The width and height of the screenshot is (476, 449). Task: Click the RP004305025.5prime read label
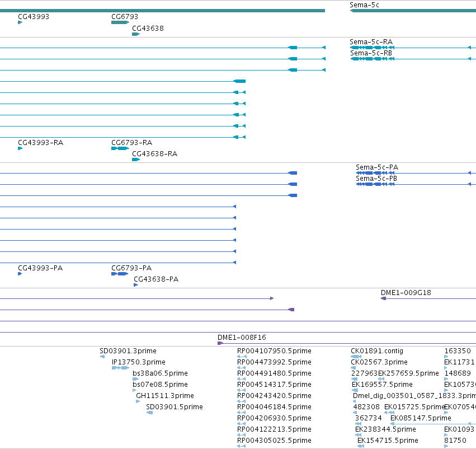coord(274,441)
